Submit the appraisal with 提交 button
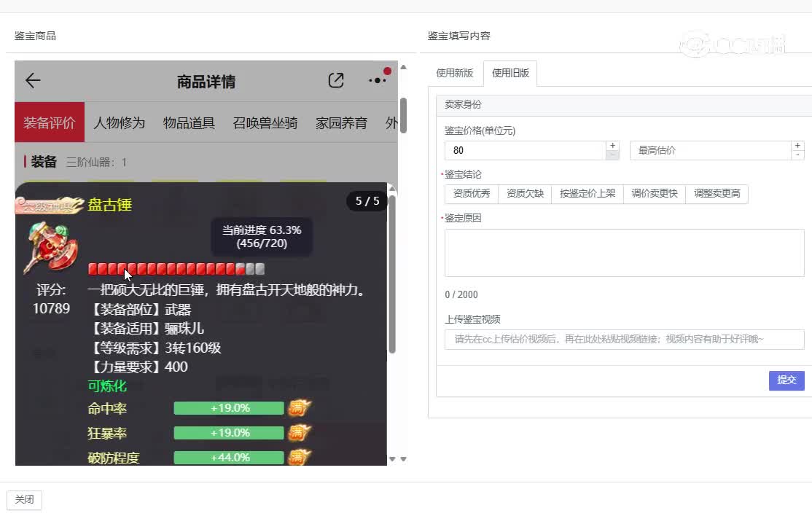The image size is (812, 516). pos(786,380)
